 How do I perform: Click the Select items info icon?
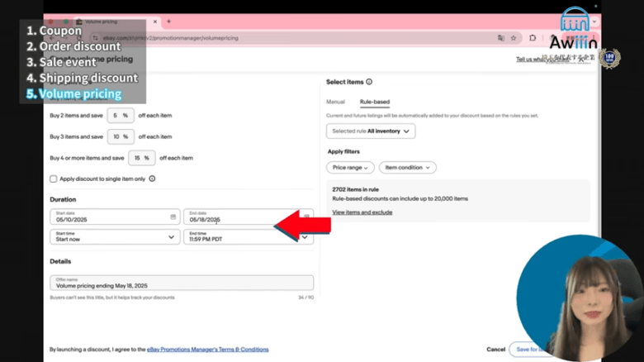369,82
